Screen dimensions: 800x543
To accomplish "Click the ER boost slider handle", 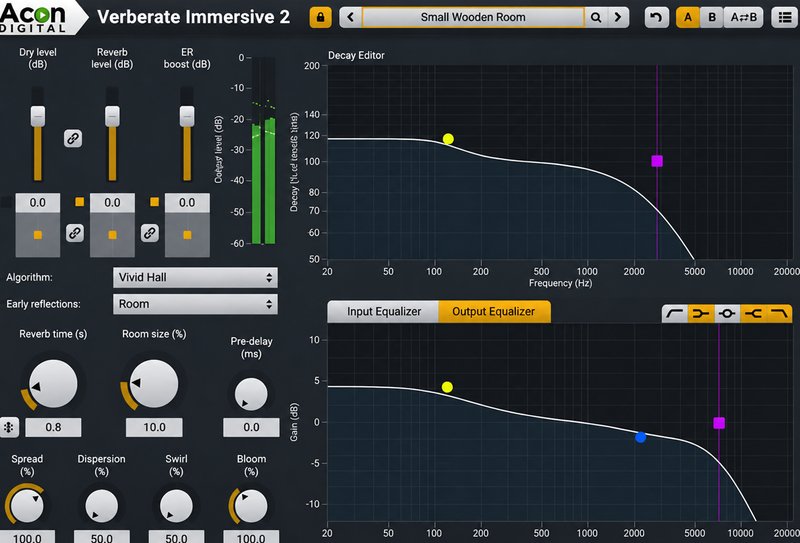I will [187, 116].
